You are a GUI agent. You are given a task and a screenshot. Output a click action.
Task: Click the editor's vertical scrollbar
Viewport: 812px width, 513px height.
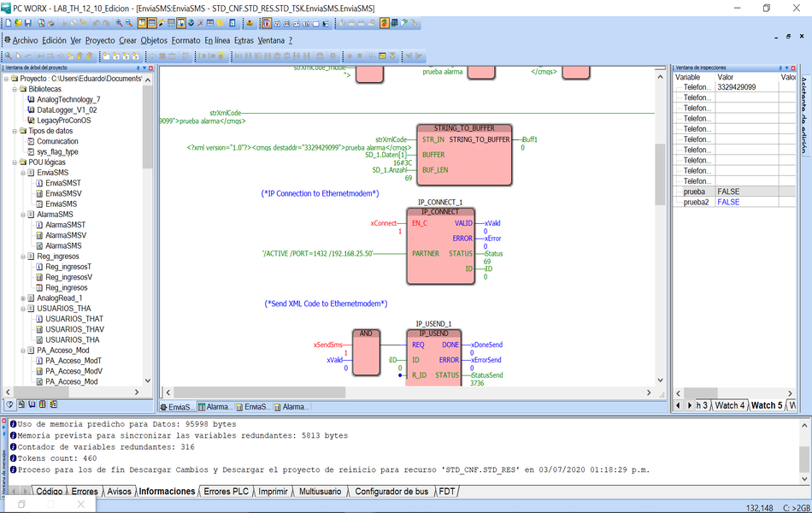point(660,256)
